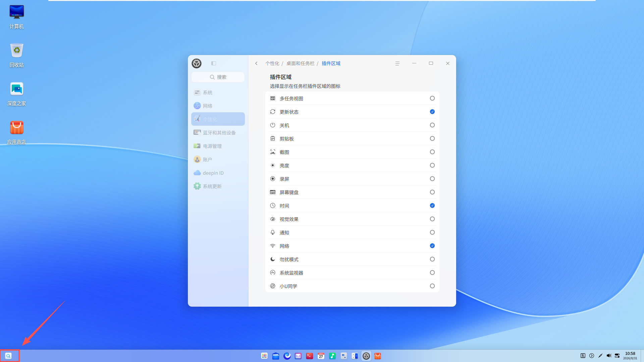This screenshot has height=362, width=644.
Task: Focus the 搜索 search field
Action: (x=218, y=77)
